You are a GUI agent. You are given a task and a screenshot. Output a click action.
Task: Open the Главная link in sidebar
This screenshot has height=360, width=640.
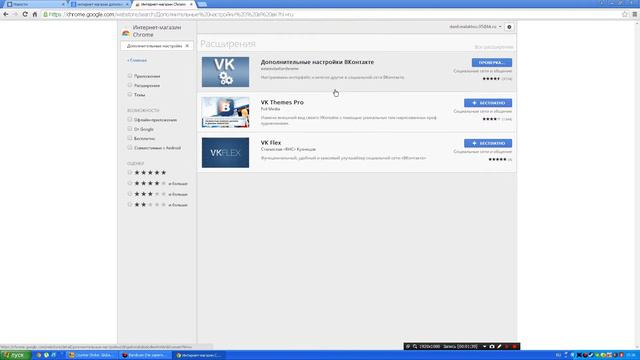pyautogui.click(x=137, y=60)
